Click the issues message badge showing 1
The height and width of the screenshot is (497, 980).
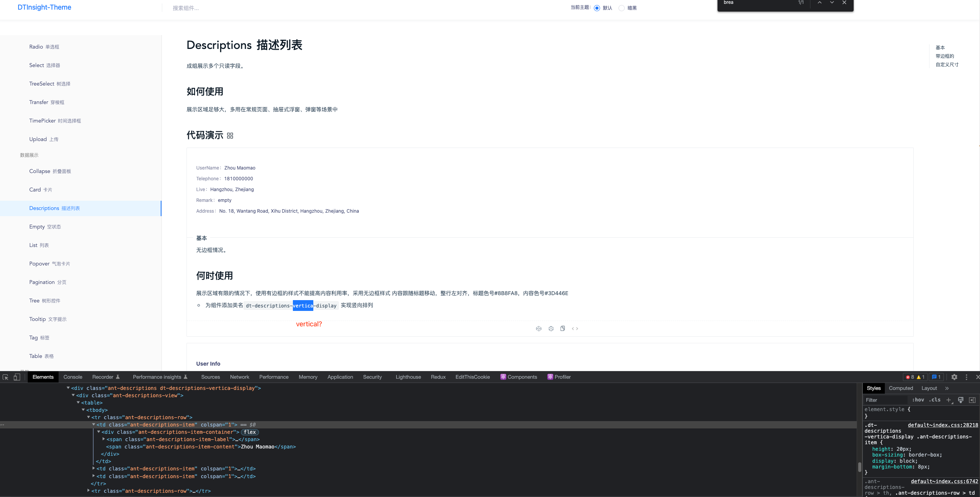[936, 377]
